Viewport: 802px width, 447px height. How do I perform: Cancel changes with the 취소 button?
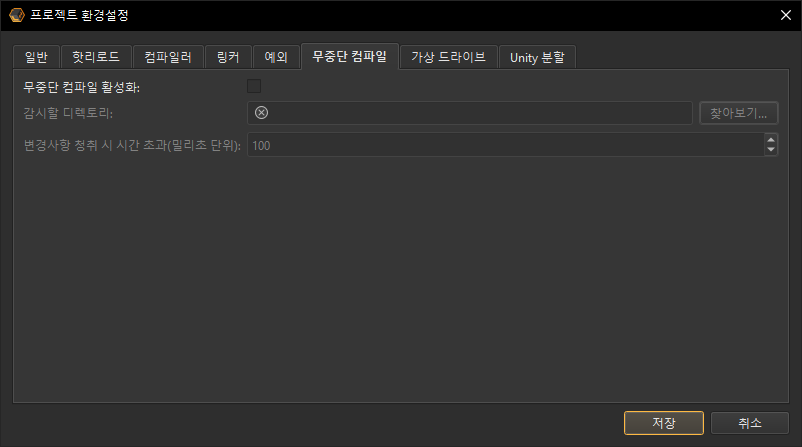(750, 423)
